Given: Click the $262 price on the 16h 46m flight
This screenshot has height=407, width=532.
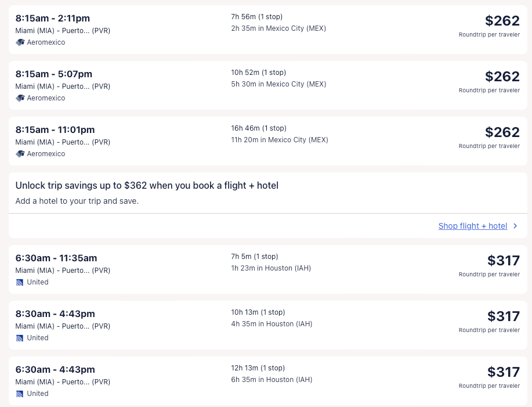Looking at the screenshot, I should (x=502, y=132).
